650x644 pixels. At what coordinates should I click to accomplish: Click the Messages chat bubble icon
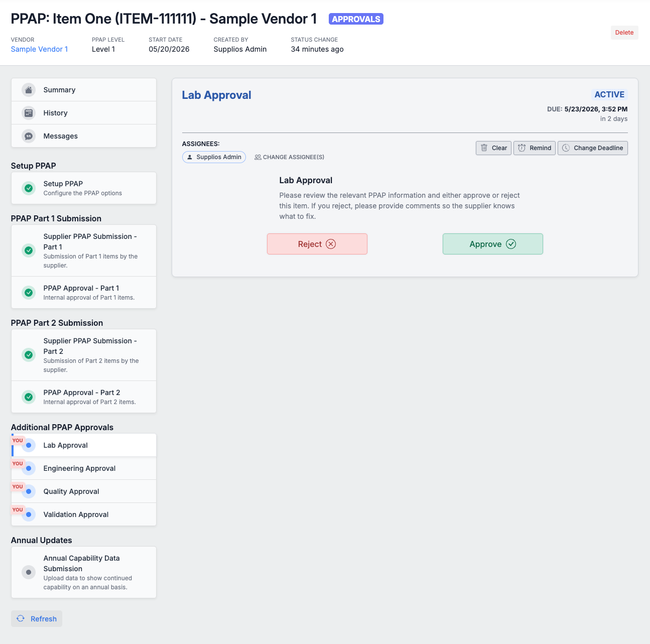coord(29,136)
